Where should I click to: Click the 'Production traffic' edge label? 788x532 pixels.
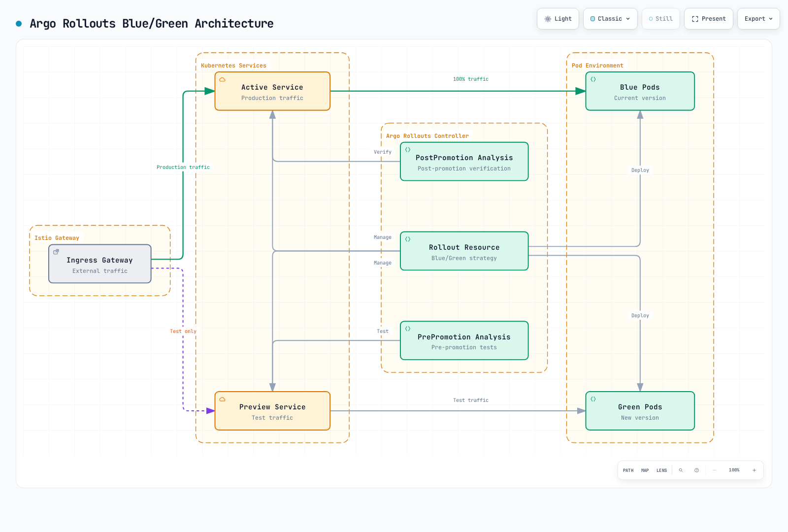coord(183,167)
